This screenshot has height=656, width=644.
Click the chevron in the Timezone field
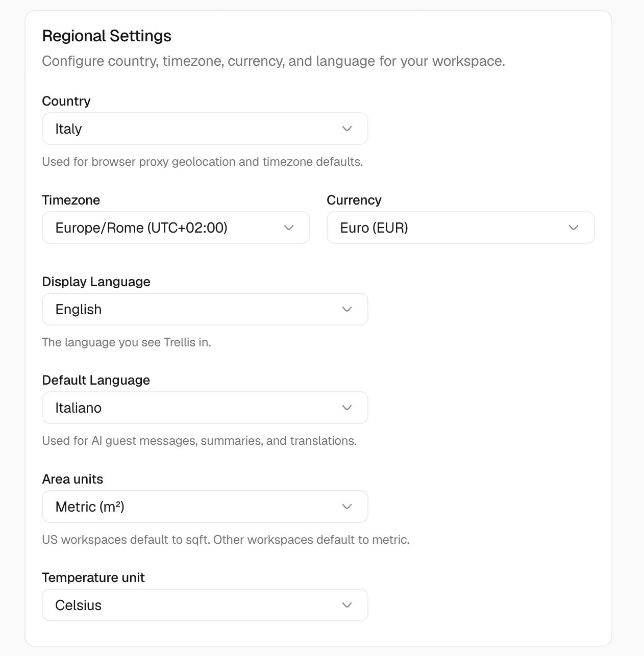pos(289,228)
